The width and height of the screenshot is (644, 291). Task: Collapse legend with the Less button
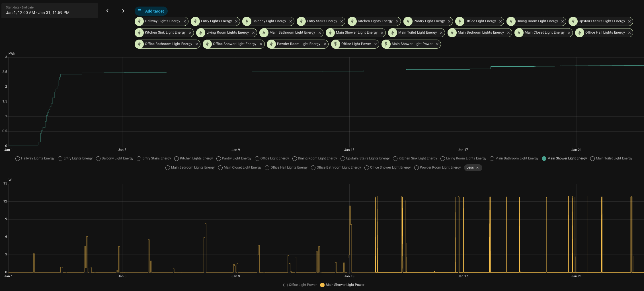tap(473, 168)
